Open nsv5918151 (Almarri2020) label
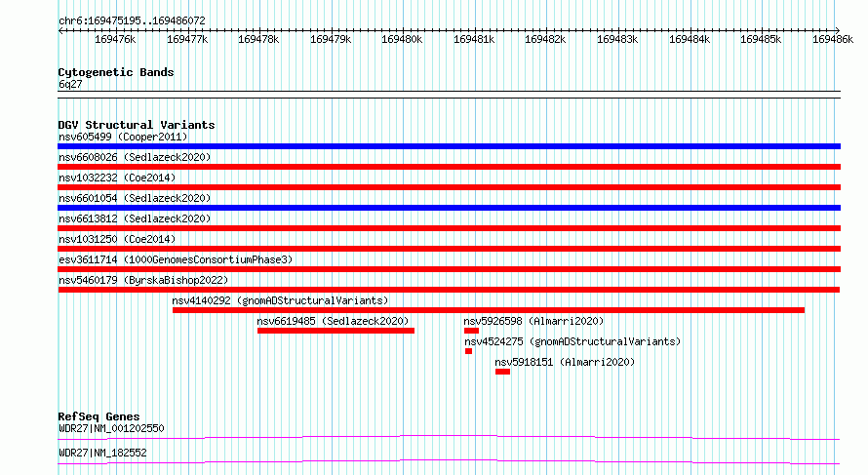 point(565,362)
